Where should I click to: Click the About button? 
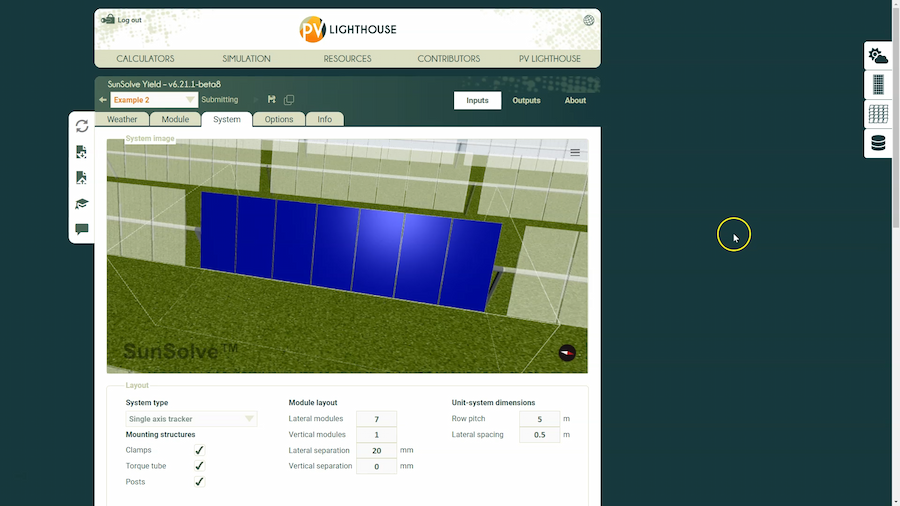[575, 100]
